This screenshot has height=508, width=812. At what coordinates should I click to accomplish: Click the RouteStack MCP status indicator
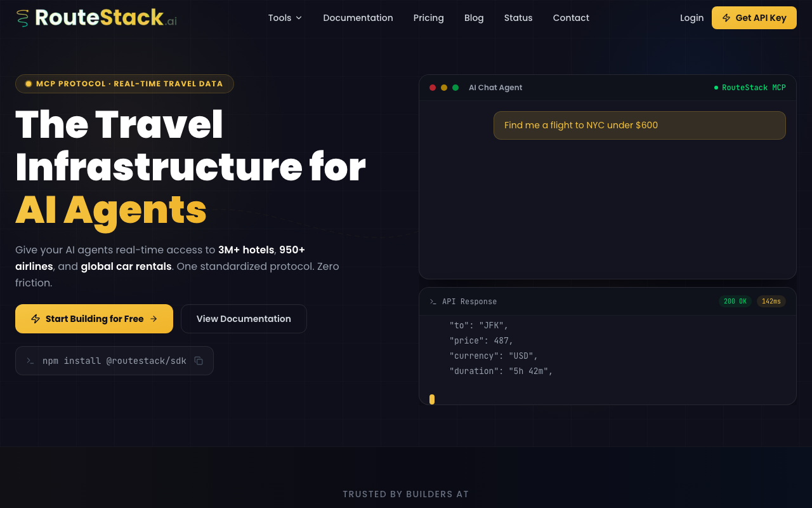pos(750,88)
